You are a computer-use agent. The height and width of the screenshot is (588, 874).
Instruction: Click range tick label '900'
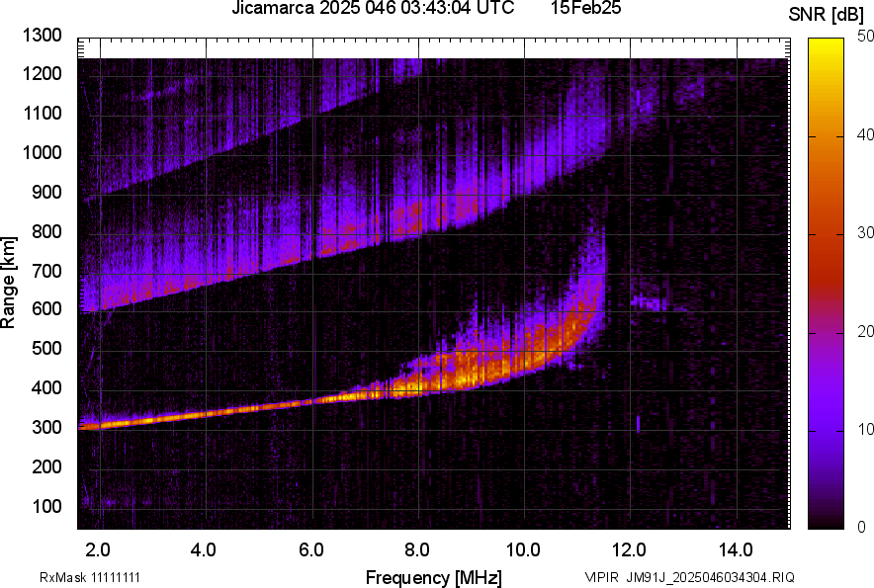tap(46, 192)
